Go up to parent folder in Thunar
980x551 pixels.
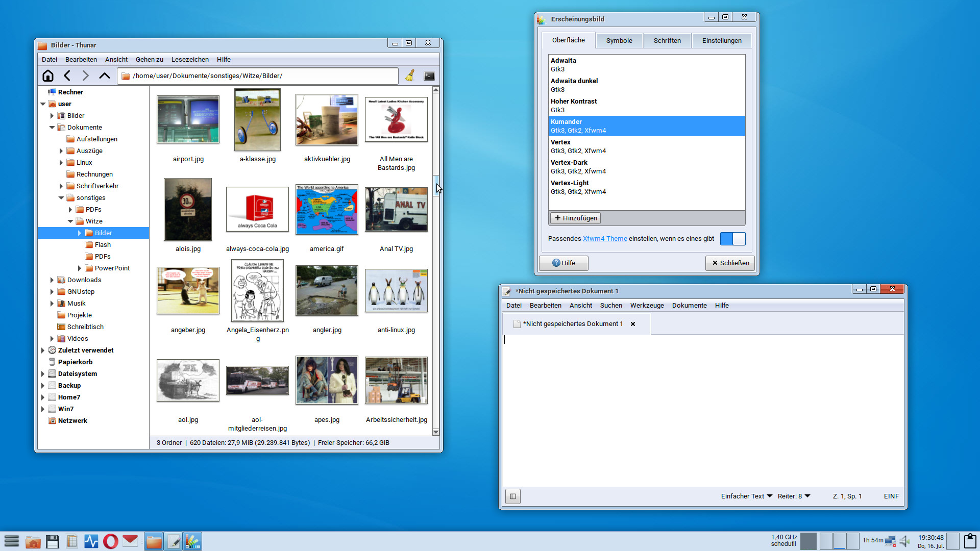(x=105, y=76)
